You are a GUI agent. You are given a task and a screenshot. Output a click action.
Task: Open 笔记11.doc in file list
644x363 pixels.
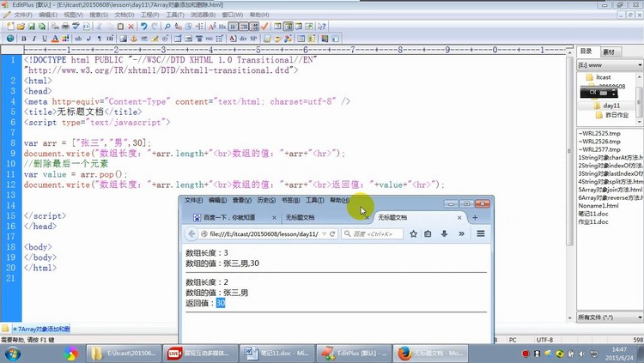(593, 214)
